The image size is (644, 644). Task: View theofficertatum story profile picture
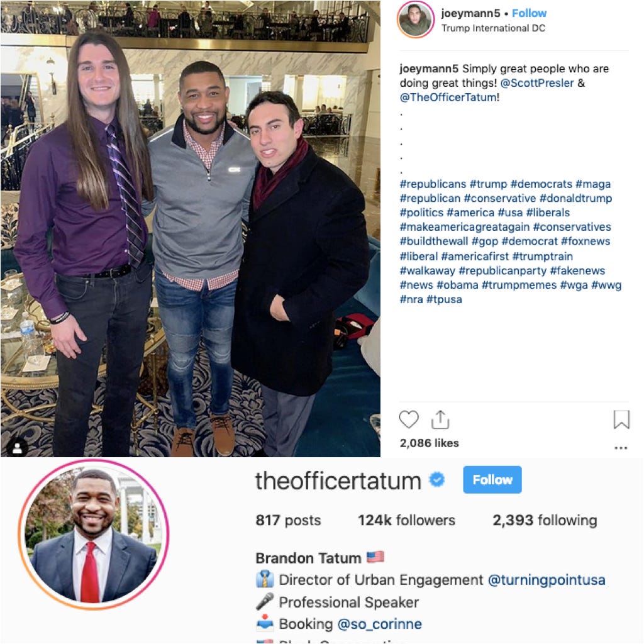(94, 535)
